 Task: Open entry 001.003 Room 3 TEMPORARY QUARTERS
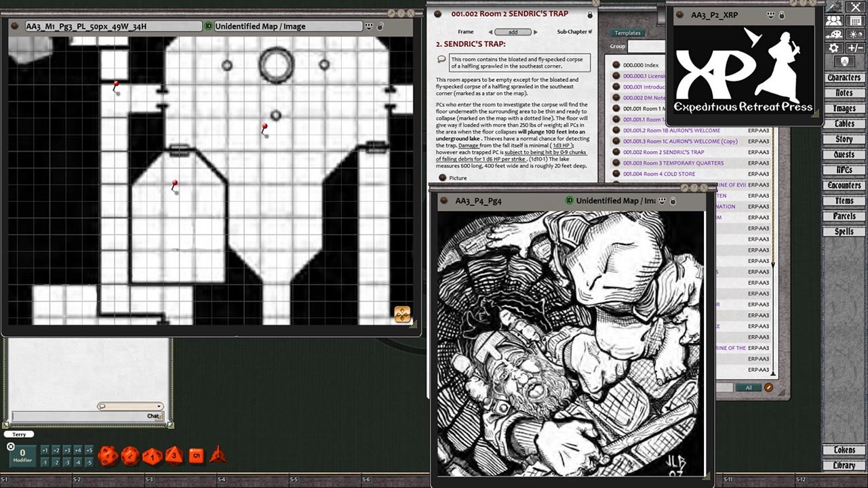coord(673,163)
